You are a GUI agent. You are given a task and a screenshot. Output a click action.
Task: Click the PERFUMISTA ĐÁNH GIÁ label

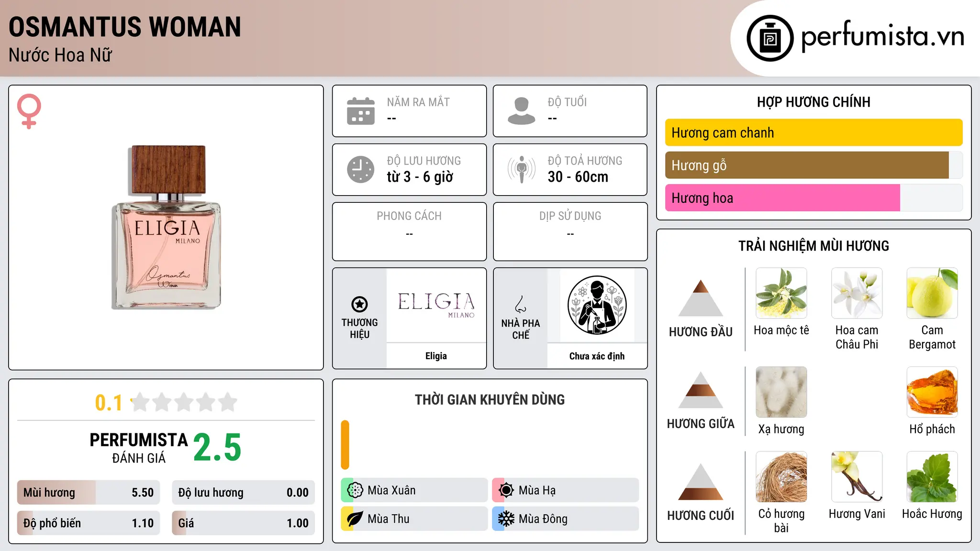(x=139, y=448)
